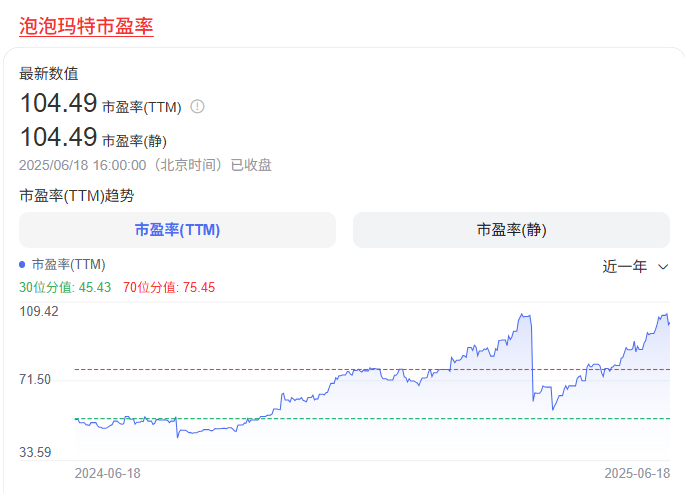Screen dimensions: 685x493
Task: Click the 104.49 市盈率(TTM) value
Action: pos(59,103)
